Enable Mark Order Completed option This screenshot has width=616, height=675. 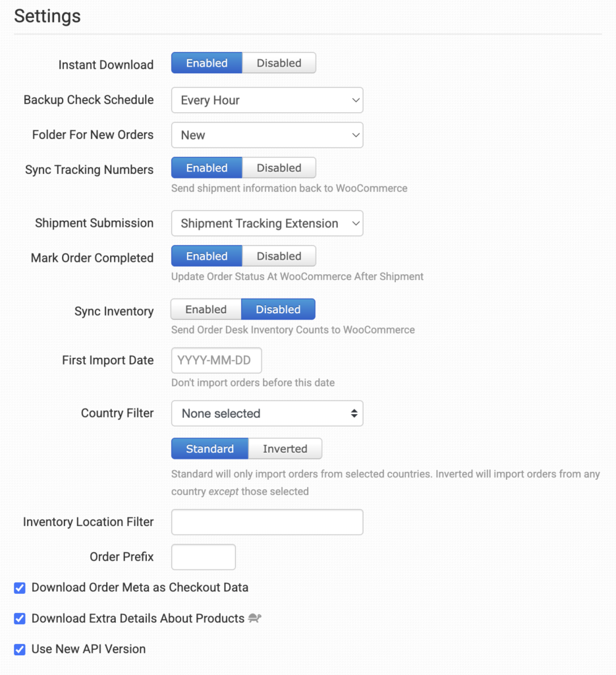207,256
